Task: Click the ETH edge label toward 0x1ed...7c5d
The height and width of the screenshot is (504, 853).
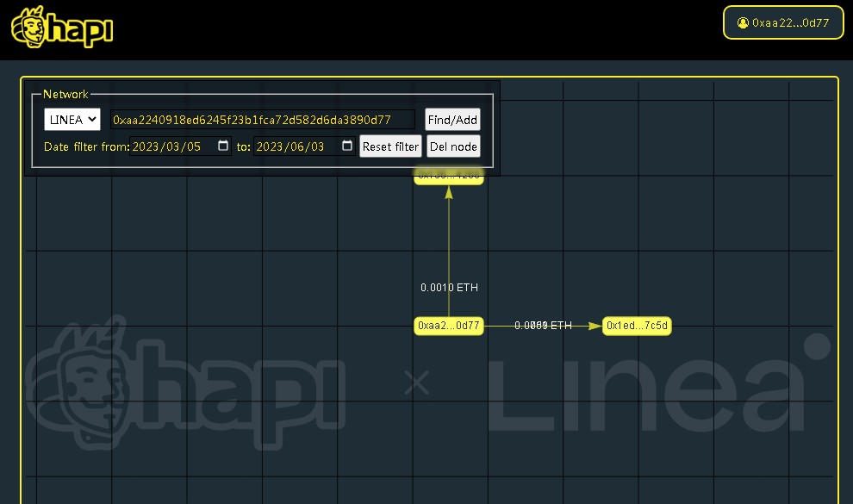Action: [543, 325]
